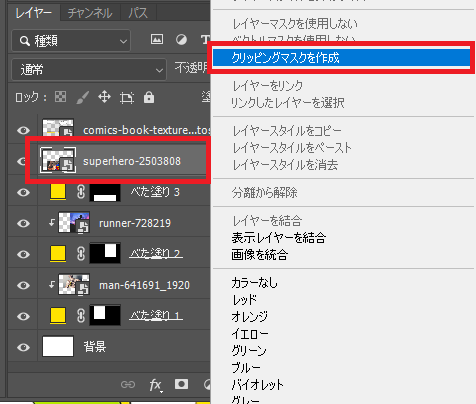Screen dimensions: 476x404
Task: Click the pixel layer filter icon
Action: point(157,39)
